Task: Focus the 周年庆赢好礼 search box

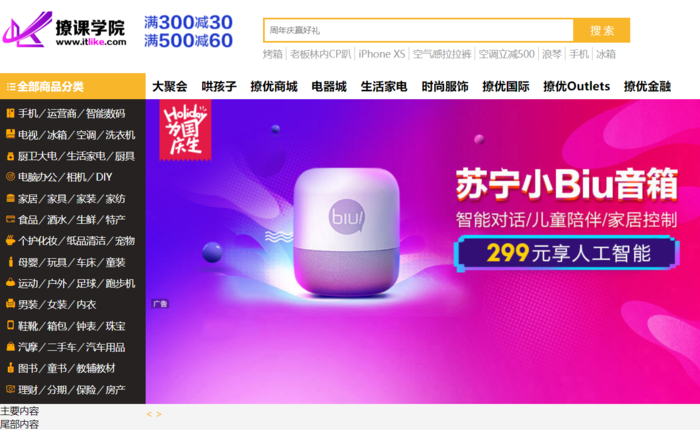Action: 419,30
